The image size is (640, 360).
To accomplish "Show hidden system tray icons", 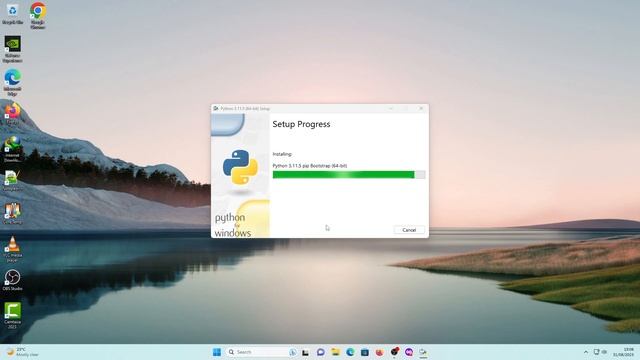I will (586, 352).
